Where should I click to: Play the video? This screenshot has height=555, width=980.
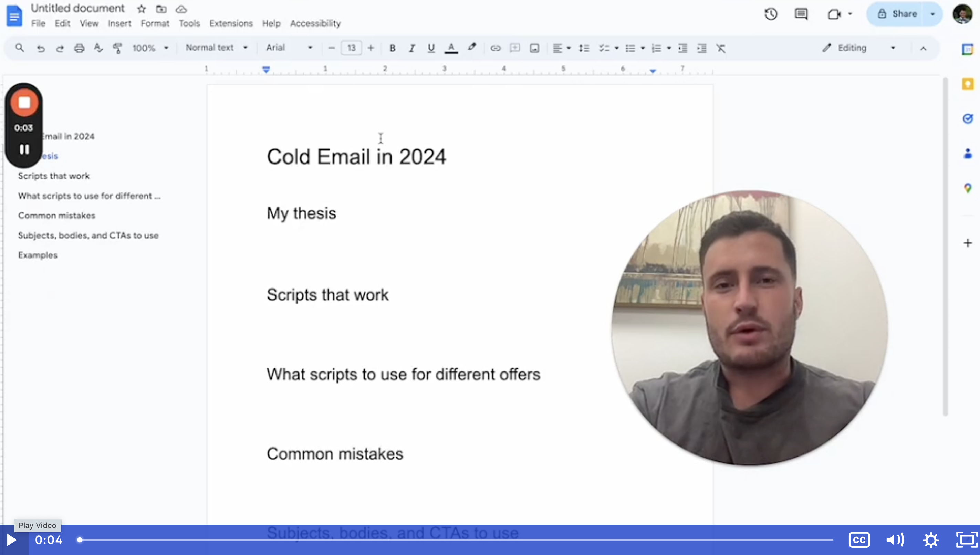12,540
